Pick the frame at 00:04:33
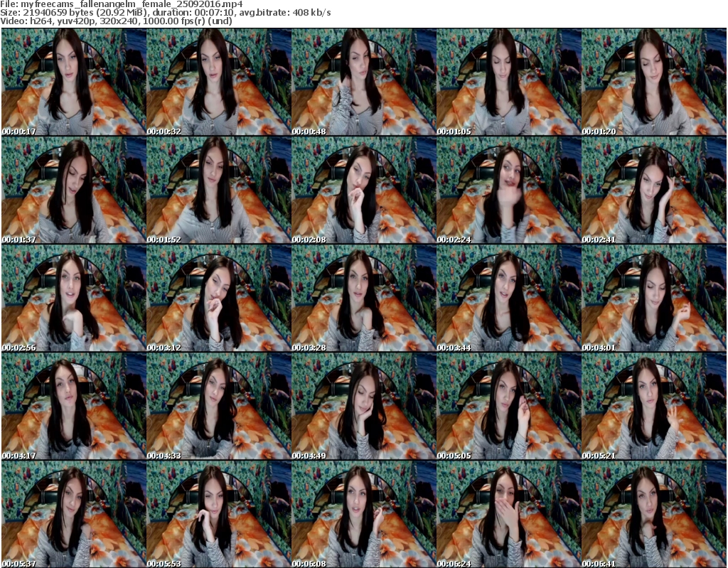Image resolution: width=728 pixels, height=568 pixels. [x=218, y=407]
